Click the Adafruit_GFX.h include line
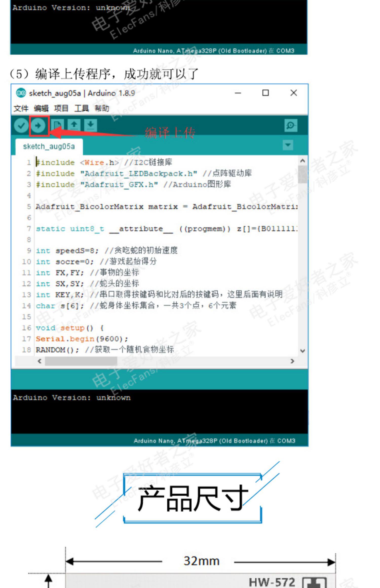The width and height of the screenshot is (380, 588). point(133,184)
